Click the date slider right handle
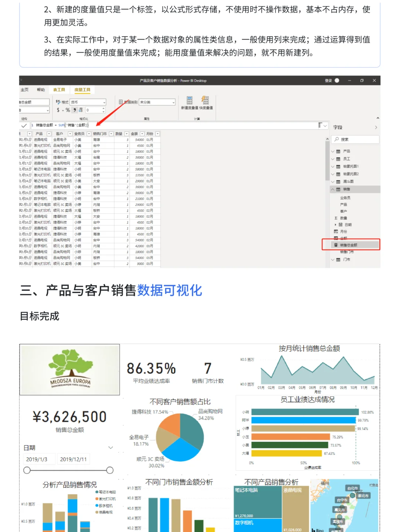Image resolution: width=399 pixels, height=532 pixels. 110,470
